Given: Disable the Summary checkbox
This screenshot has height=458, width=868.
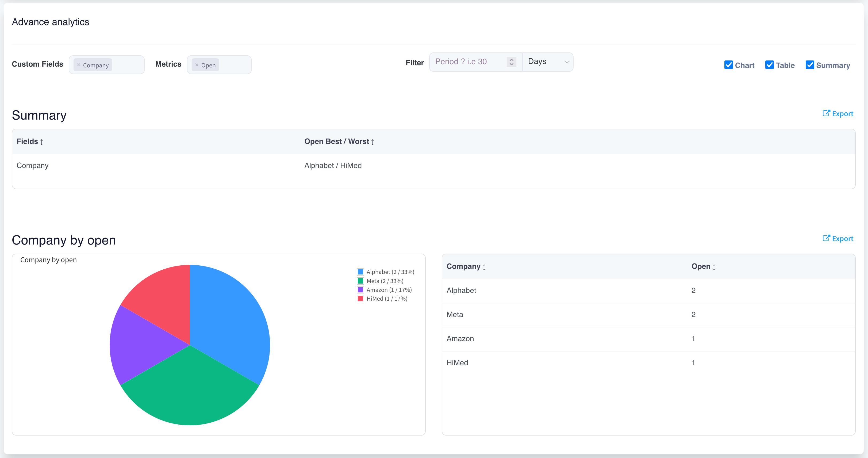Looking at the screenshot, I should 810,65.
